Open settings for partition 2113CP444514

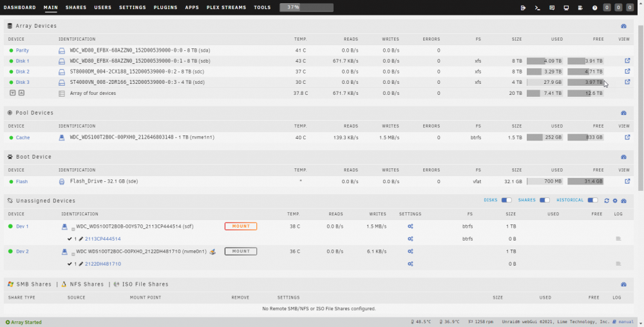(x=410, y=239)
